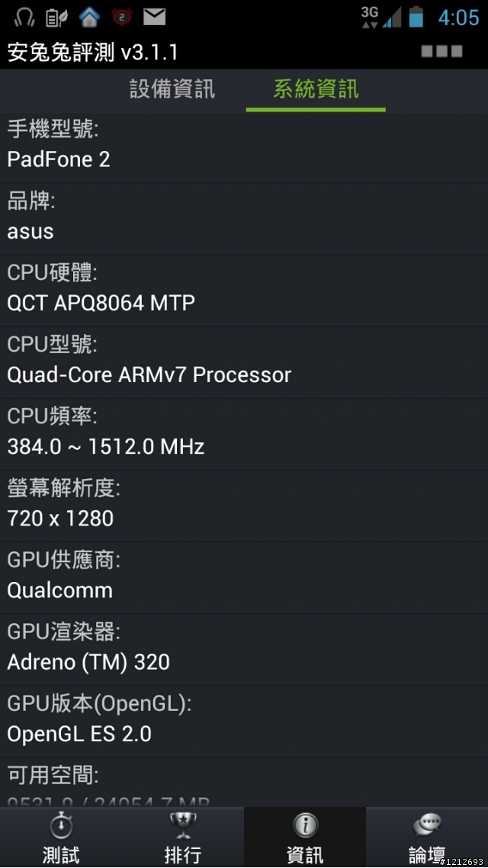This screenshot has height=868, width=488.
Task: Tap the battery status icon
Action: pyautogui.click(x=416, y=17)
